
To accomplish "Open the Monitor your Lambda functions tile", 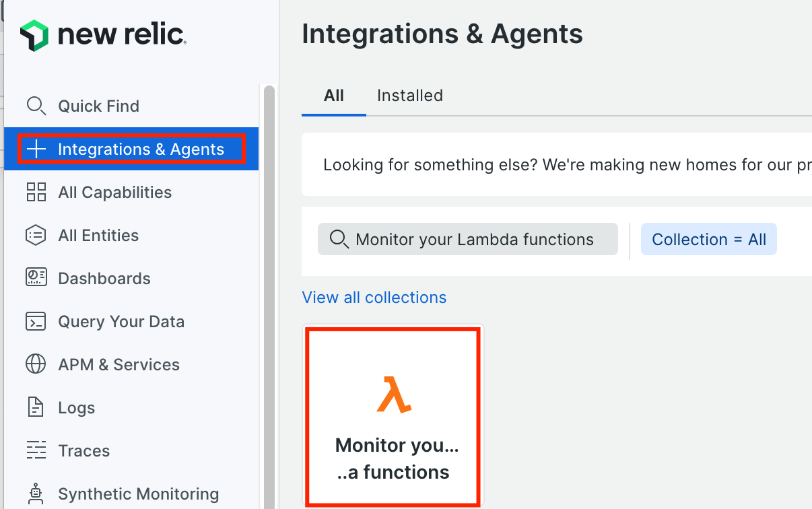I will coord(393,415).
